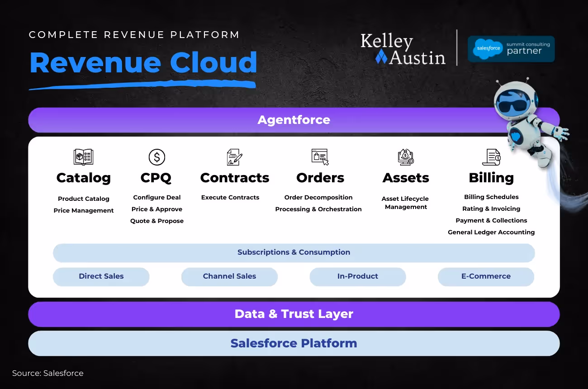The height and width of the screenshot is (389, 588).
Task: Click the Catalog open-book icon
Action: coord(83,157)
